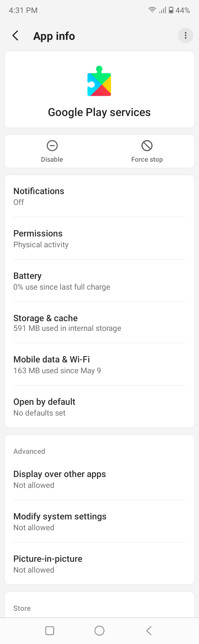Open Modify system settings option
Viewport: 199px width, 644px height.
99,521
